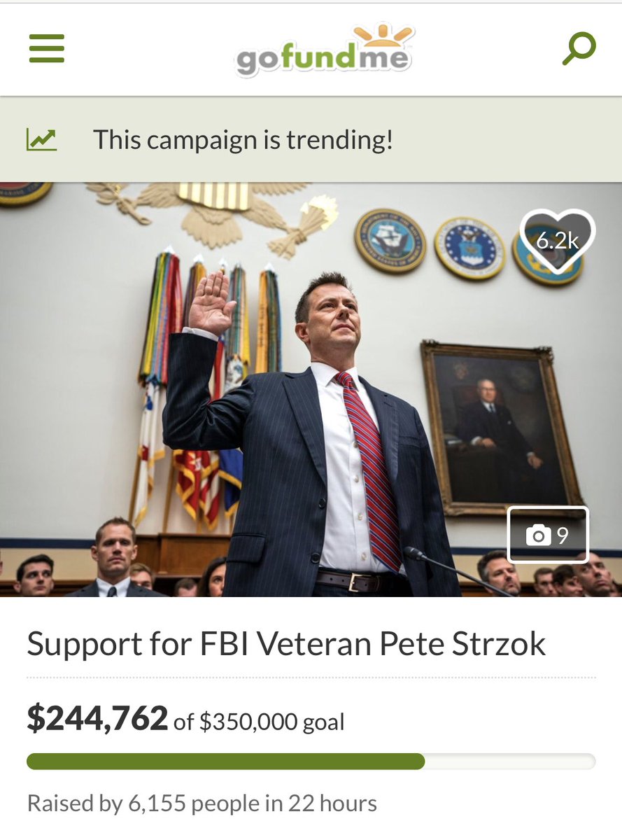Screen dimensions: 622x840
Task: Tap 'Raised by 6,155 people in 22 hours'
Action: (202, 803)
